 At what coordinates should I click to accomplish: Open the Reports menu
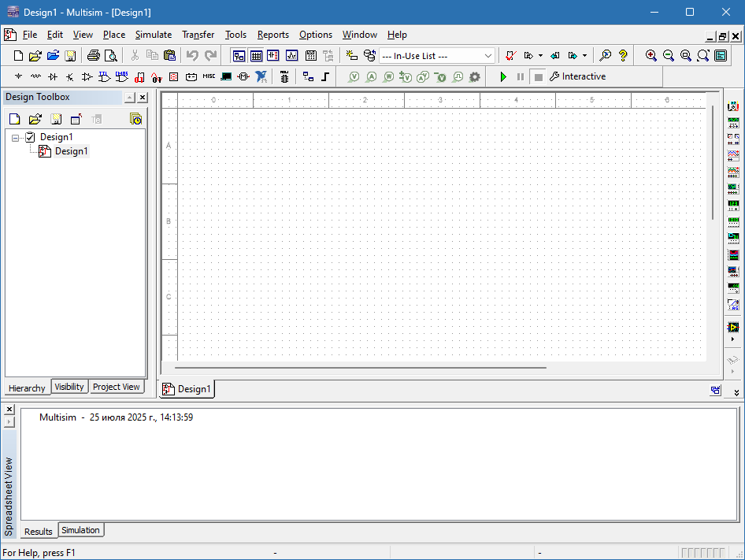coord(273,35)
